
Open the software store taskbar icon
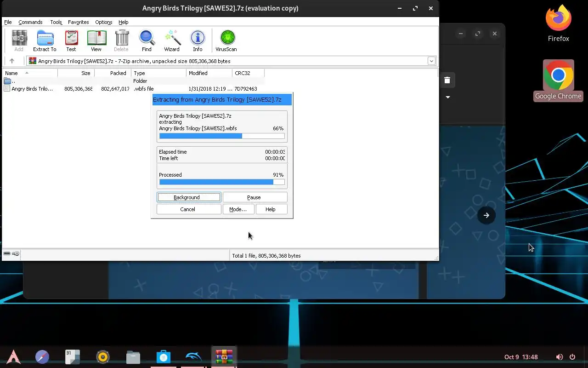pos(164,357)
